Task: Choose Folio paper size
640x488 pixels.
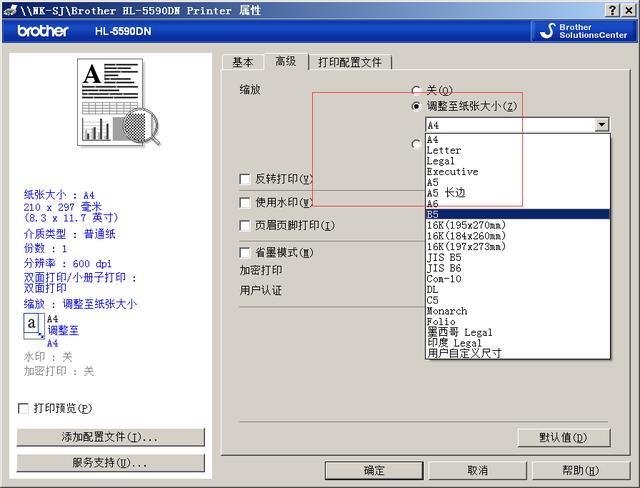Action: [518, 321]
